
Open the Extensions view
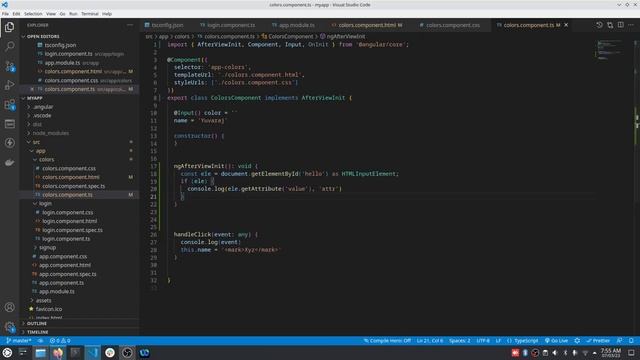click(x=9, y=104)
